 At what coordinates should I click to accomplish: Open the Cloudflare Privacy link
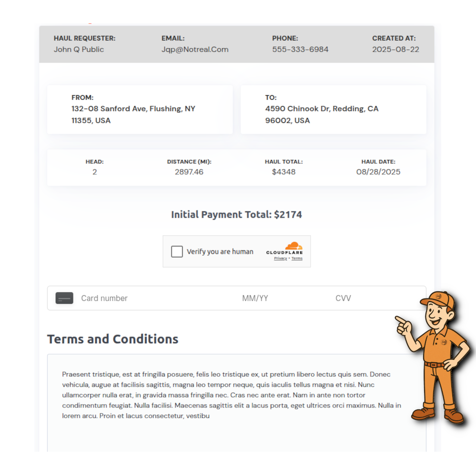[x=280, y=258]
